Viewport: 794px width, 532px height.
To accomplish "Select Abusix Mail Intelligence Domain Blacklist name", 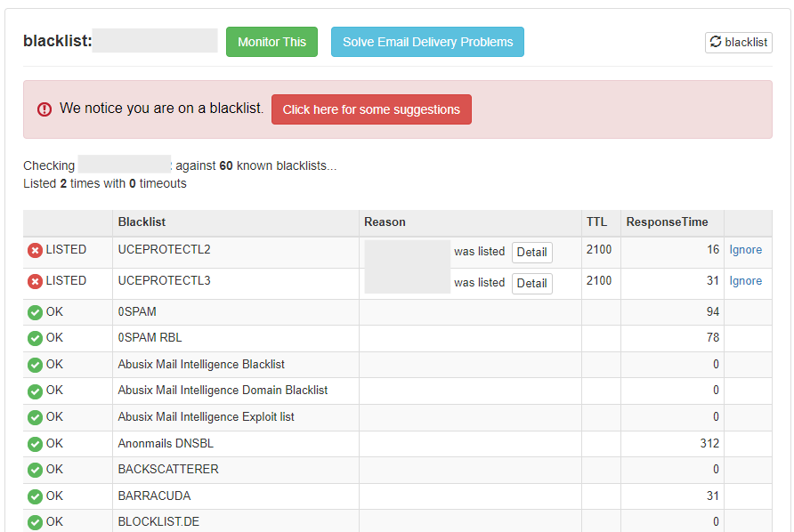I will pyautogui.click(x=223, y=391).
